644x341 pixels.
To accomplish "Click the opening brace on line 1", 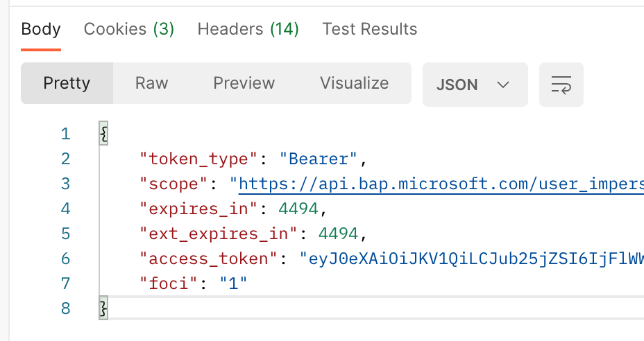I will pos(104,134).
